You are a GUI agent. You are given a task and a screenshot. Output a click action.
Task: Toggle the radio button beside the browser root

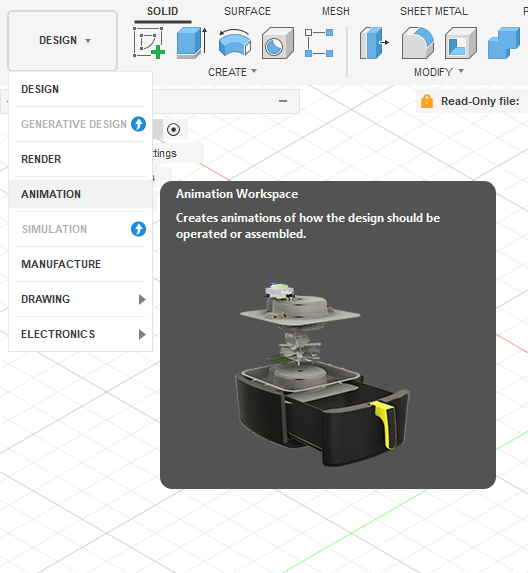173,129
